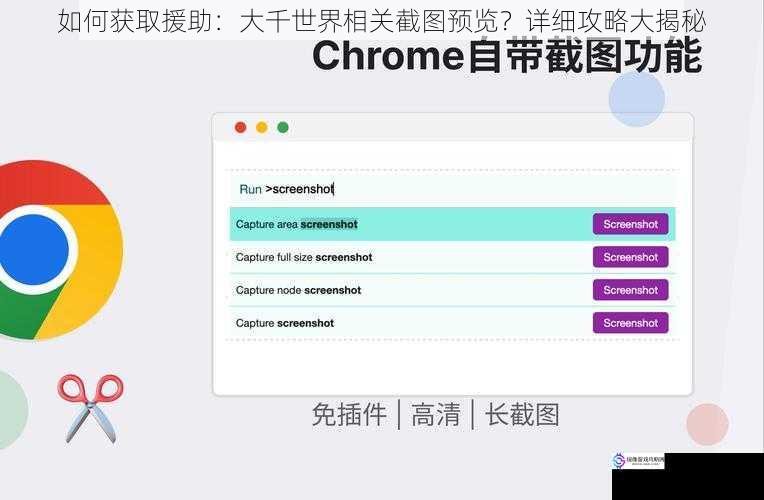Select the Capture full size screenshot row
This screenshot has height=500, width=764.
click(x=453, y=257)
